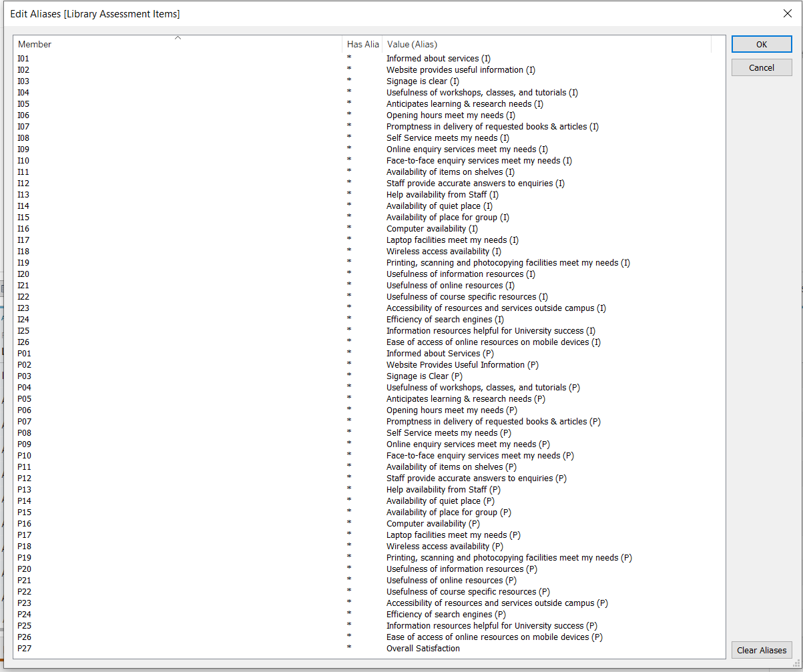This screenshot has height=672, width=803.
Task: Edit alias 'Usefulness of workshops, classes, and tutorials (P)'
Action: coord(483,388)
